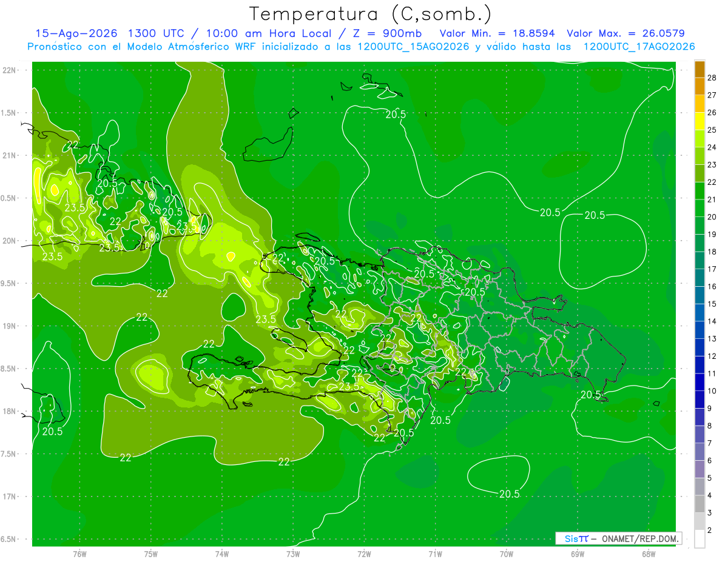Image resolution: width=728 pixels, height=562 pixels.
Task: Click the 73W longitude axis label
Action: click(x=293, y=554)
